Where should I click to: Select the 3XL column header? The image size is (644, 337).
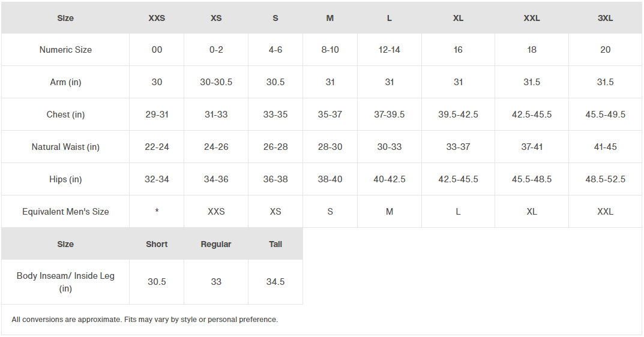pyautogui.click(x=605, y=18)
